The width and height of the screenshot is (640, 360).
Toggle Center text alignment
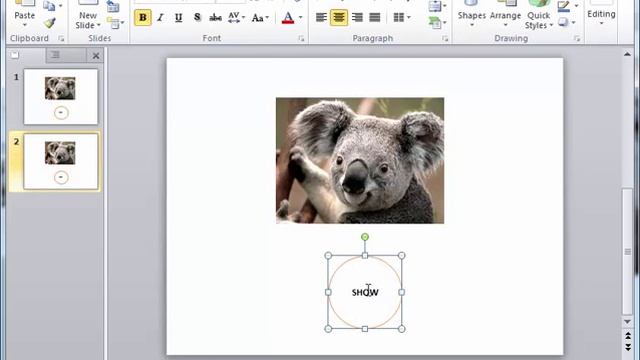[x=339, y=18]
